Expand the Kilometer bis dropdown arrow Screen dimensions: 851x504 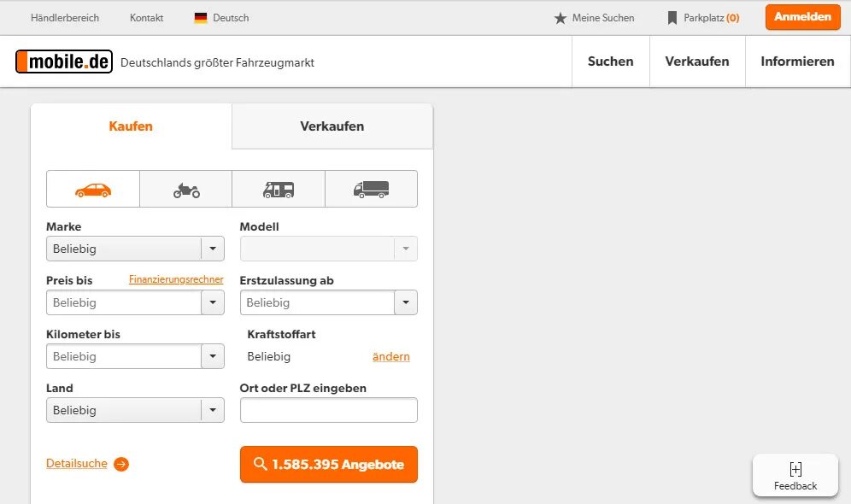coord(213,356)
